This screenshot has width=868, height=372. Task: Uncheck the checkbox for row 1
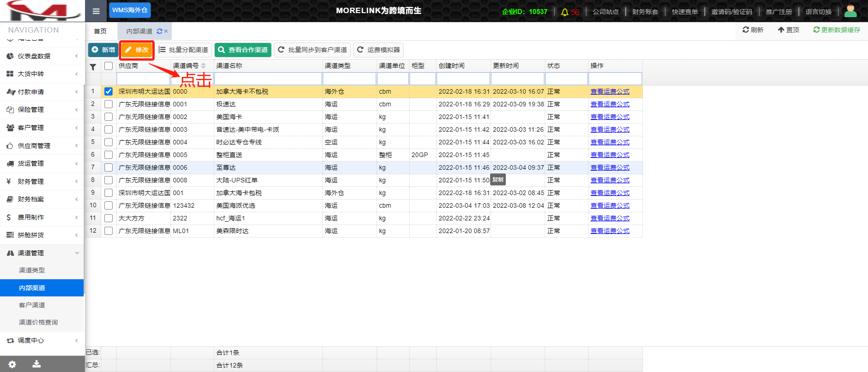coord(108,91)
